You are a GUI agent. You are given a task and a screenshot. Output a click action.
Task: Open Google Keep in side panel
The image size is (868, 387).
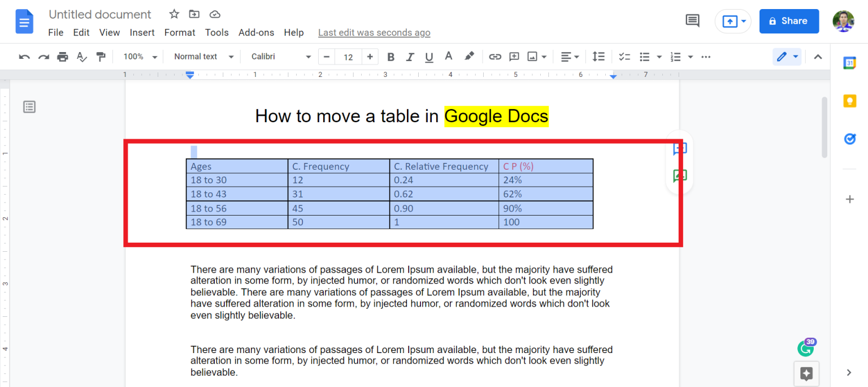(x=849, y=101)
